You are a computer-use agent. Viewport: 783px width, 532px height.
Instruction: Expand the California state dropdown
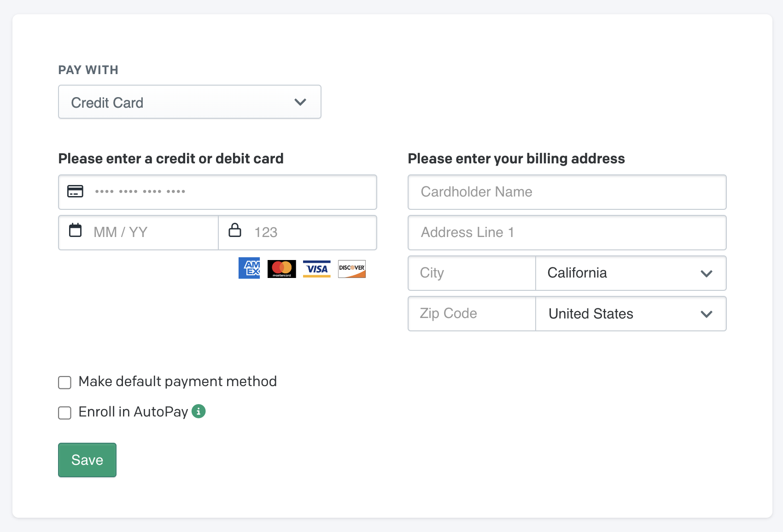[631, 273]
